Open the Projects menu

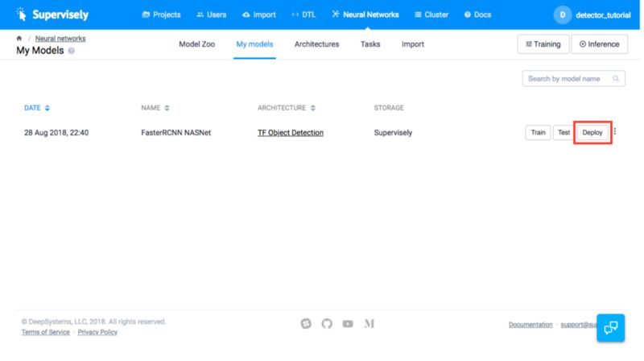[x=161, y=15]
